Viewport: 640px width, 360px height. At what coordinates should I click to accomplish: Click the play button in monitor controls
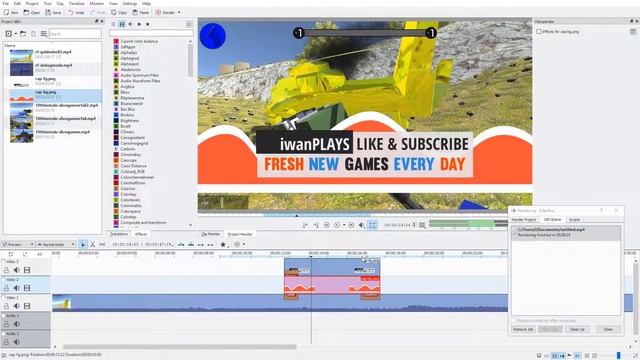pos(337,225)
